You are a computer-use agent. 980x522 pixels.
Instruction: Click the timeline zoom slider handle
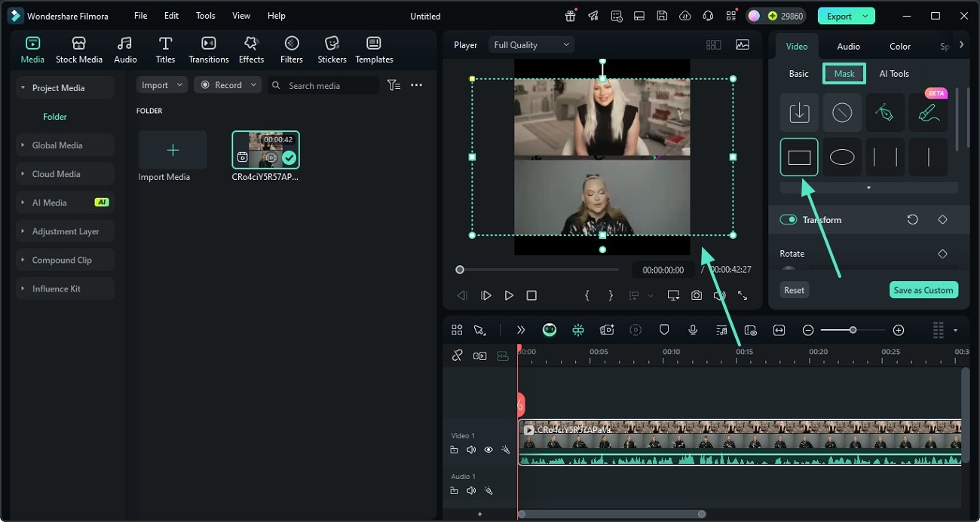tap(853, 330)
